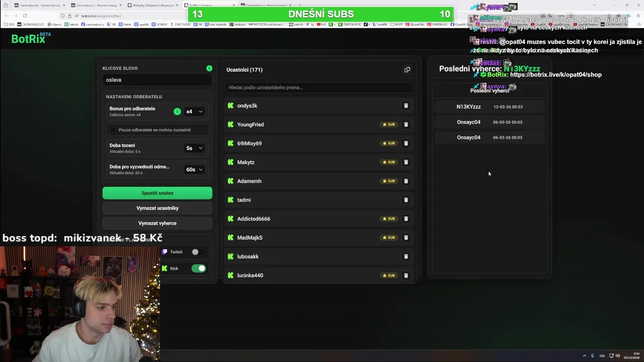
Task: Open the volume tray icon
Action: tap(618, 356)
